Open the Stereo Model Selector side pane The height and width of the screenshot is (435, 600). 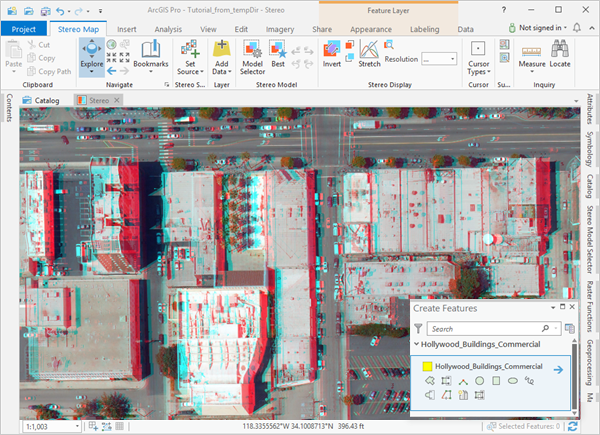click(x=590, y=239)
